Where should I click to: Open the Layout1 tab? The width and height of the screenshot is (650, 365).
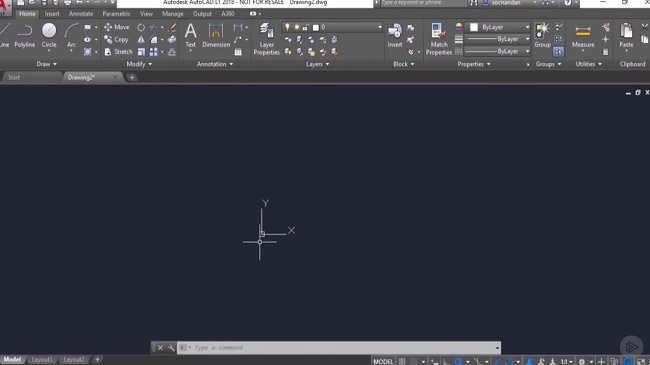point(42,360)
